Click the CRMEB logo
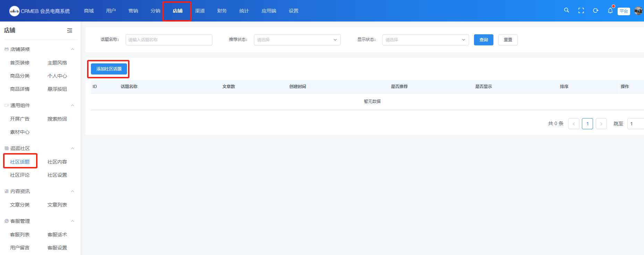 click(x=14, y=11)
